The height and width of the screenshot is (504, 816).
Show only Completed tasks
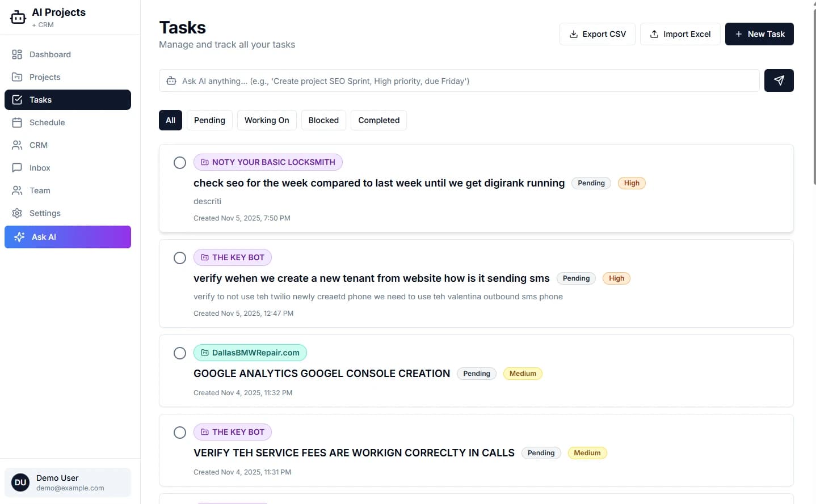(378, 120)
